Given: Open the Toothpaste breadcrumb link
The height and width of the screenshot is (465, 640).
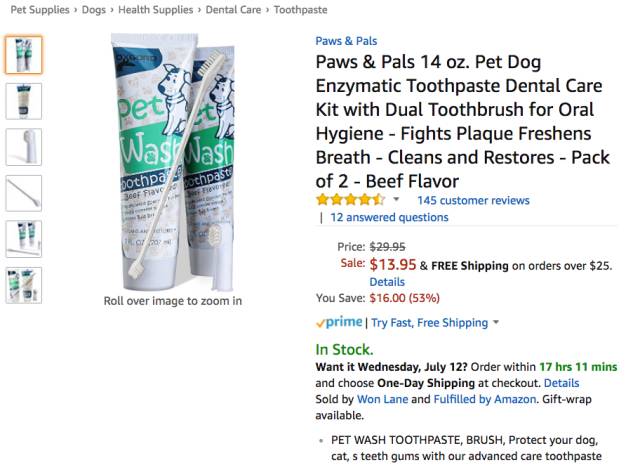Looking at the screenshot, I should click(300, 9).
